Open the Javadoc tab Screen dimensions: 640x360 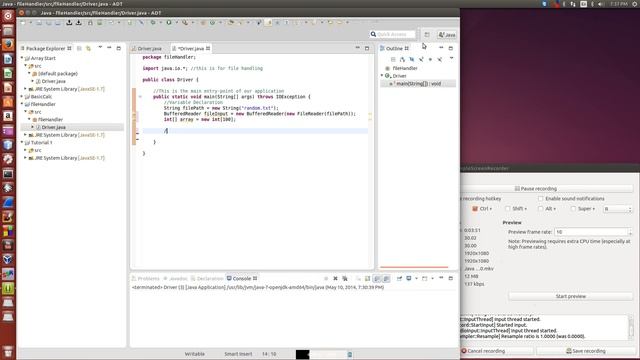176,278
